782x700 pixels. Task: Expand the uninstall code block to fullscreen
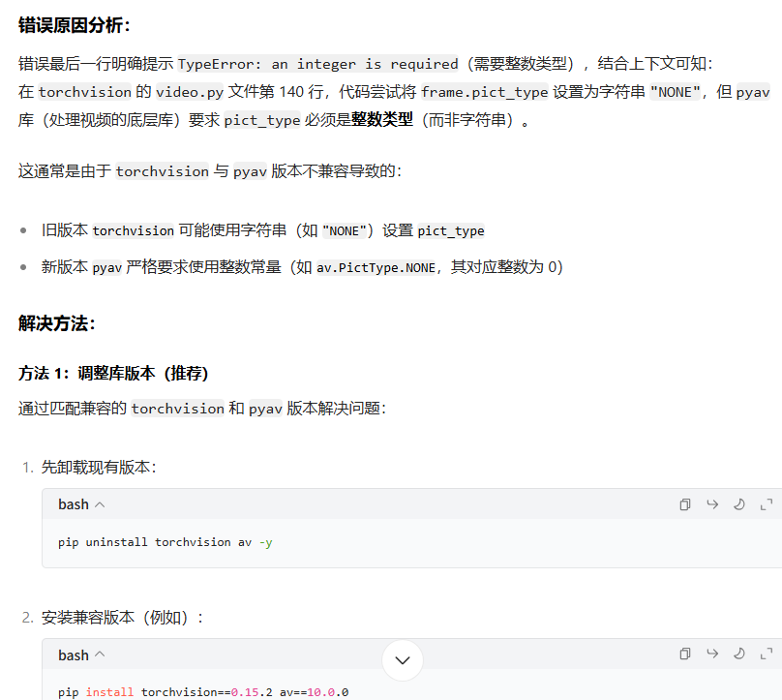767,504
